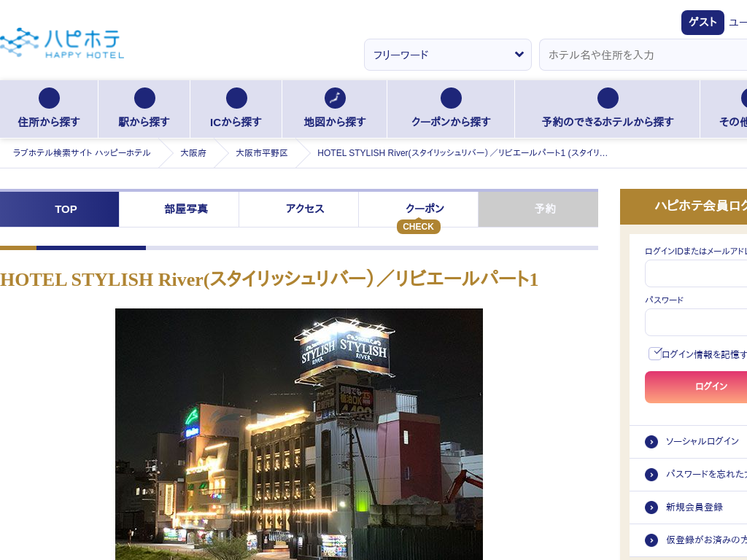Click the HOTEL STYLISH River breadcrumb entry
This screenshot has height=560, width=747.
[462, 153]
